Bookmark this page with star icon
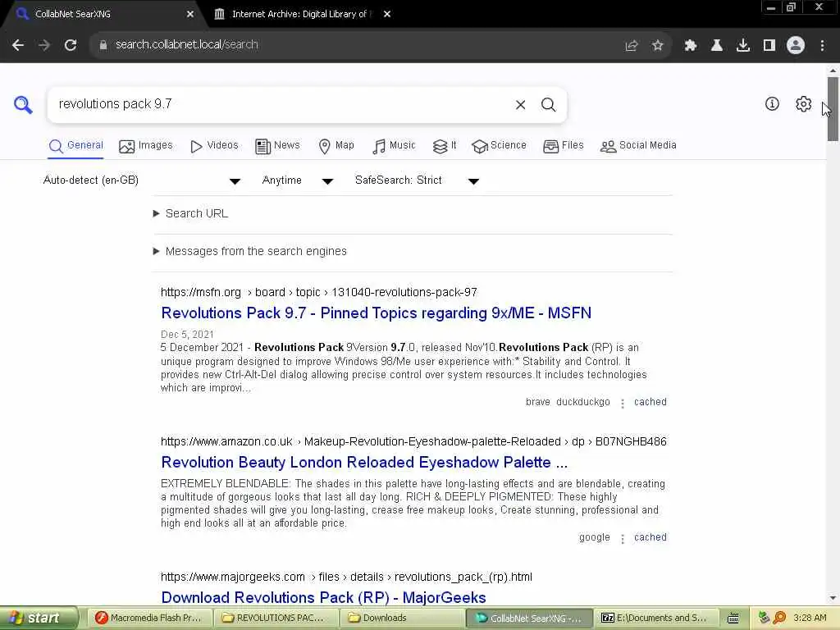Screen dimensions: 840x630 coord(657,46)
